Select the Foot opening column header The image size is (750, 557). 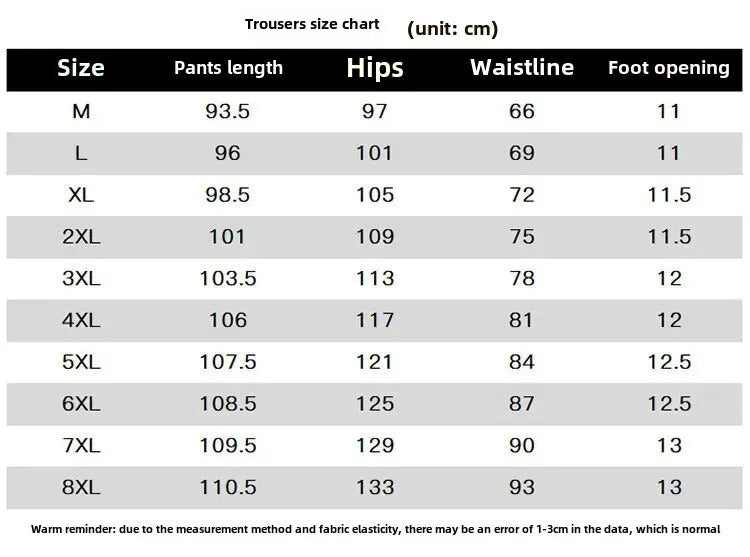tap(669, 68)
